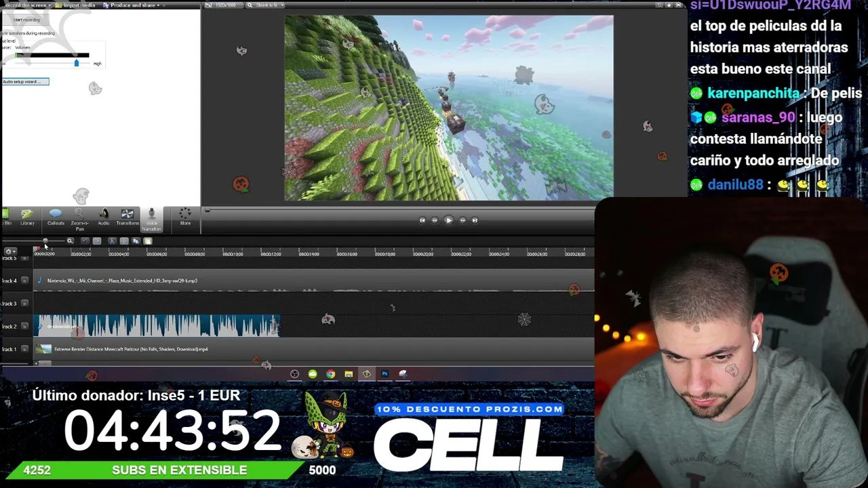Click the preview scrubber bar handle
Screen dimensions: 868x488
point(208,210)
